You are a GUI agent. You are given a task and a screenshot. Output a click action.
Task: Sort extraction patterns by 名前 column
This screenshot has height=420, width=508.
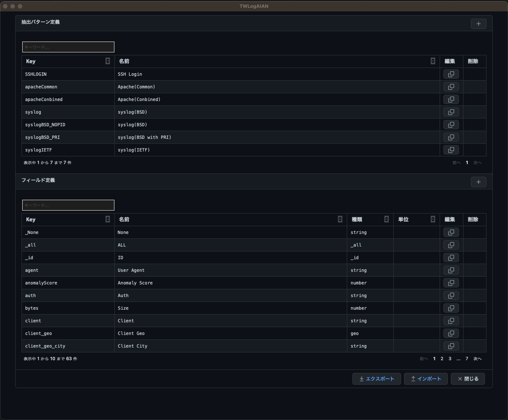click(x=433, y=61)
